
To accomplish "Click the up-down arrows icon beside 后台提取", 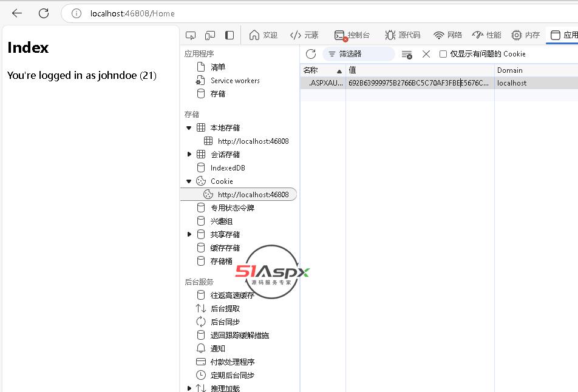I will tap(201, 308).
